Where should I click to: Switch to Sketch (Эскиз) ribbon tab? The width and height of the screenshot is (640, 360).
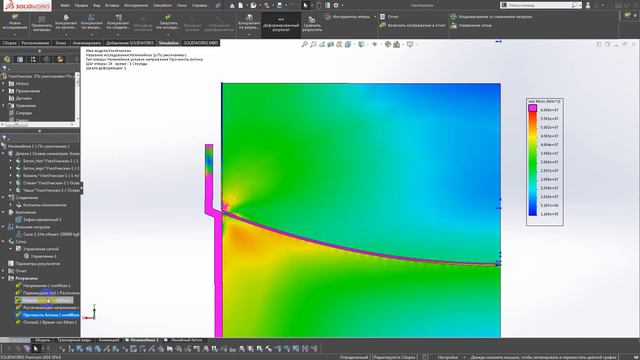pyautogui.click(x=61, y=43)
